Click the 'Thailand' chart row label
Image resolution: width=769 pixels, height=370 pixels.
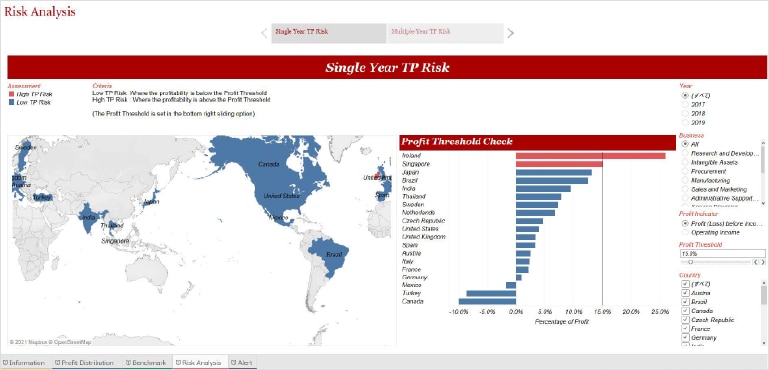[x=413, y=196]
